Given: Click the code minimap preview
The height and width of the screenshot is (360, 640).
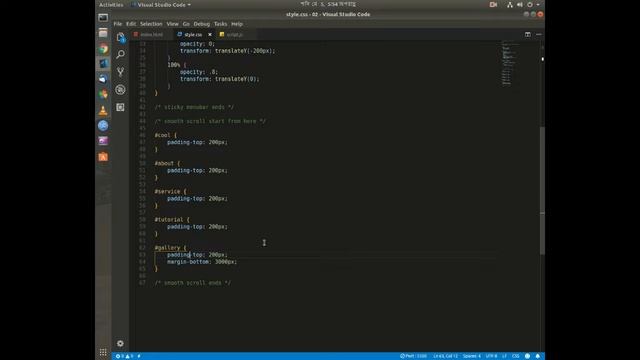Looking at the screenshot, I should [x=509, y=63].
